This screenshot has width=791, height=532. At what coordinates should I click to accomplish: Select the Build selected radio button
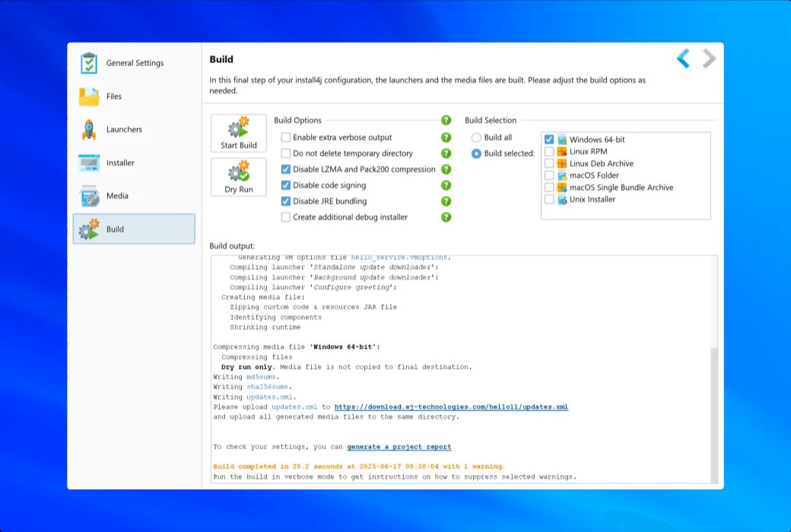pos(476,154)
